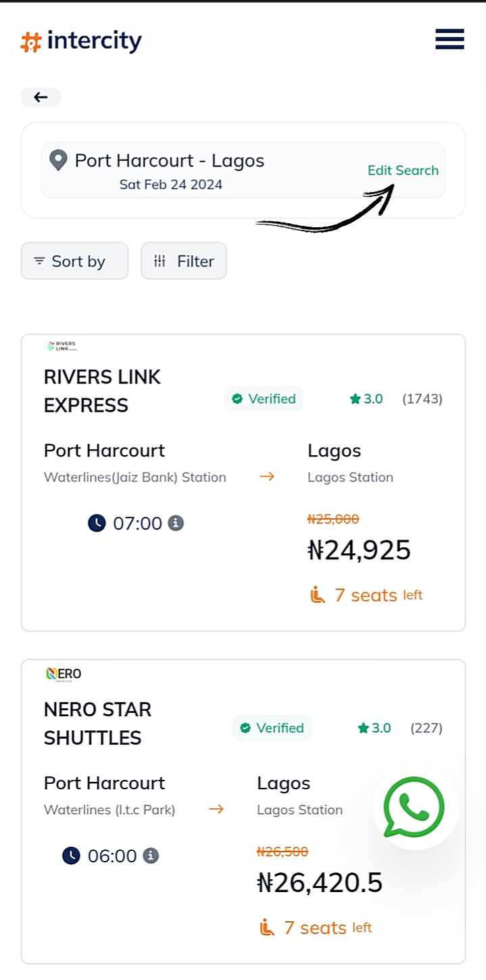This screenshot has height=980, width=486.
Task: Click the back arrow button
Action: (x=41, y=97)
